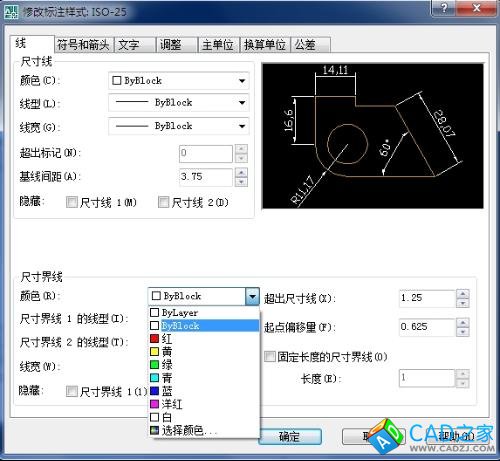Screen dimensions: 500x461
Task: Toggle 固定长度的尺寸界线 checkbox
Action: click(269, 357)
